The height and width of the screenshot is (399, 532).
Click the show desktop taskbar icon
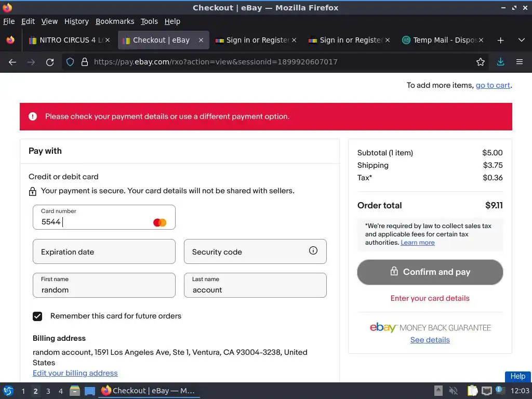89,391
